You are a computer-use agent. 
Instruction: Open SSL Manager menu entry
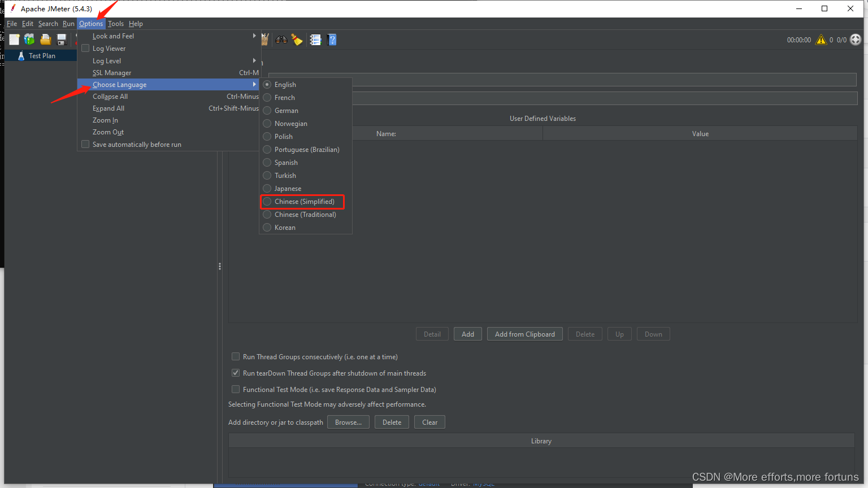point(169,72)
